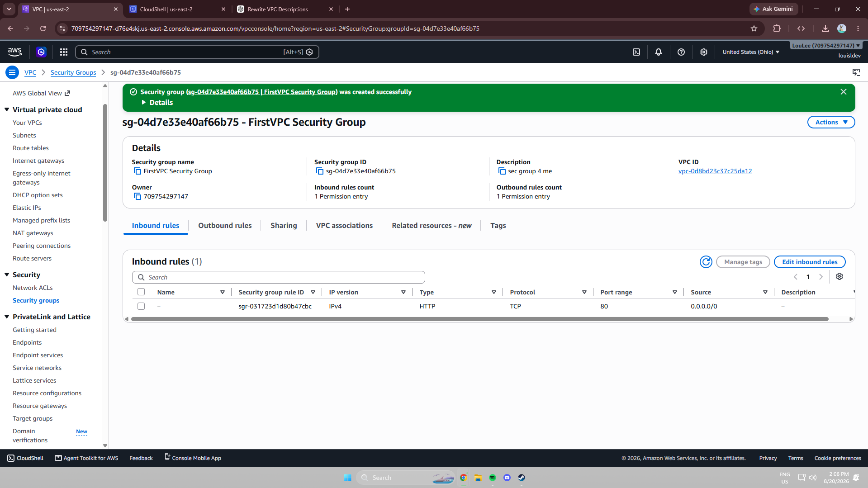The image size is (868, 488).
Task: Switch to the Inbound rules tab
Action: [156, 226]
